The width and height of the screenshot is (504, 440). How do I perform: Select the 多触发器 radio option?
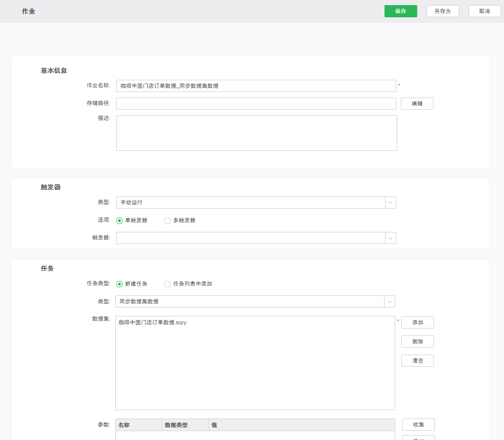168,221
